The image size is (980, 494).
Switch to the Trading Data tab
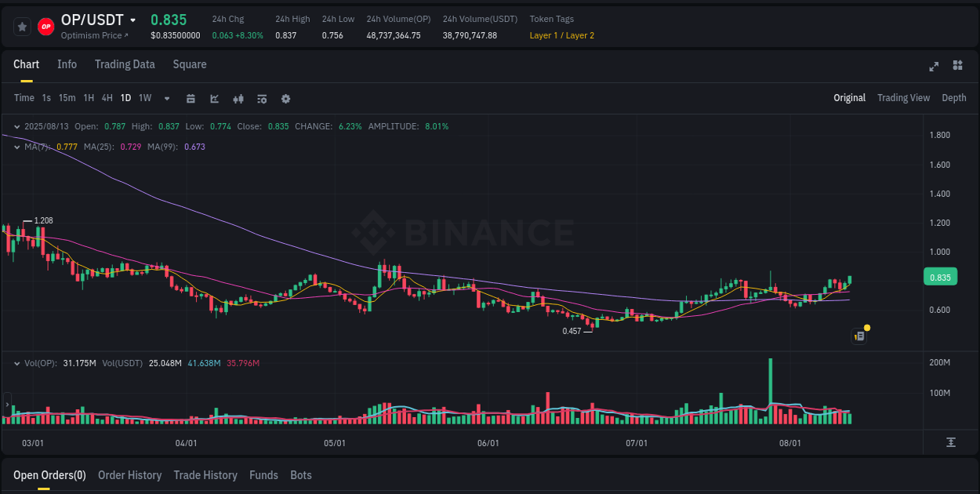[x=125, y=64]
